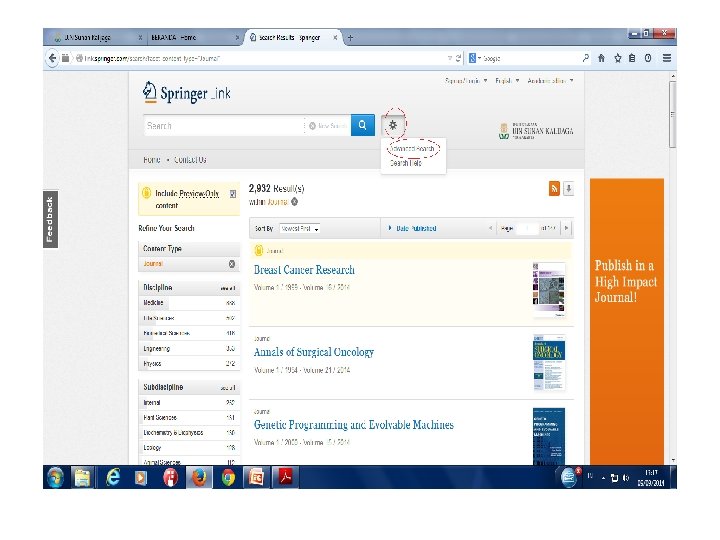Bookmark this page with star icon
Viewport: 720px width, 540px height.
618,58
